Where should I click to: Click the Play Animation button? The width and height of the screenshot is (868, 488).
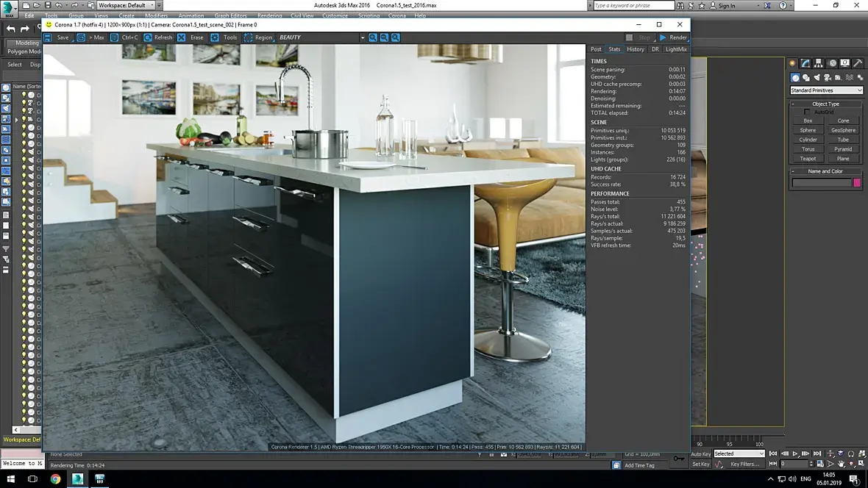[x=795, y=453]
